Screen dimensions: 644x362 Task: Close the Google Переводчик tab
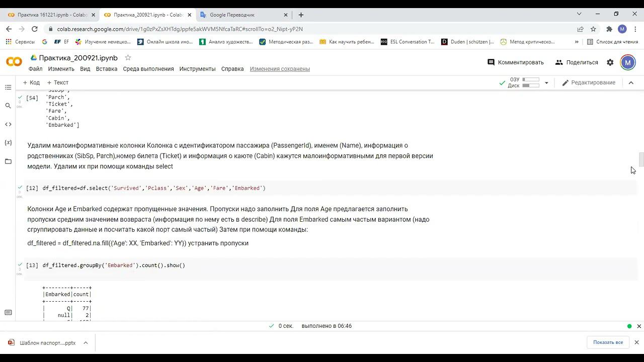pos(286,15)
